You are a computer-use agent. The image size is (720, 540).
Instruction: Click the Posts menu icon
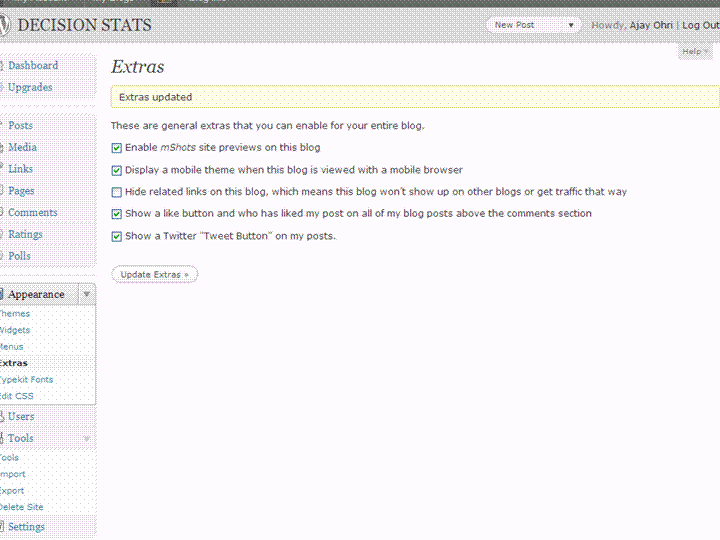coord(3,126)
